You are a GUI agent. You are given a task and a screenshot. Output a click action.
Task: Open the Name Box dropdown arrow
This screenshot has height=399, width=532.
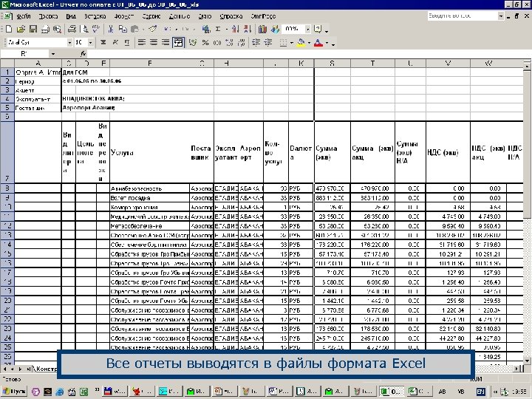coord(52,54)
